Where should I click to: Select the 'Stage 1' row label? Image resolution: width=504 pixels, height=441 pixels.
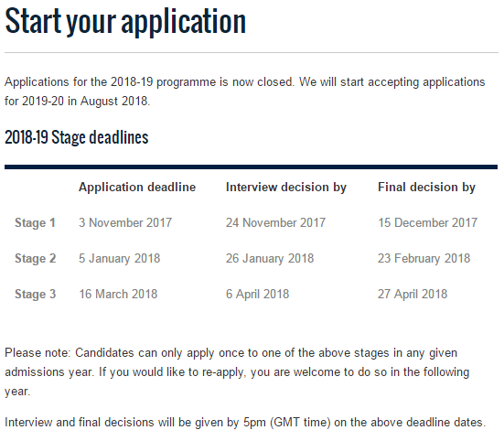[x=35, y=222]
